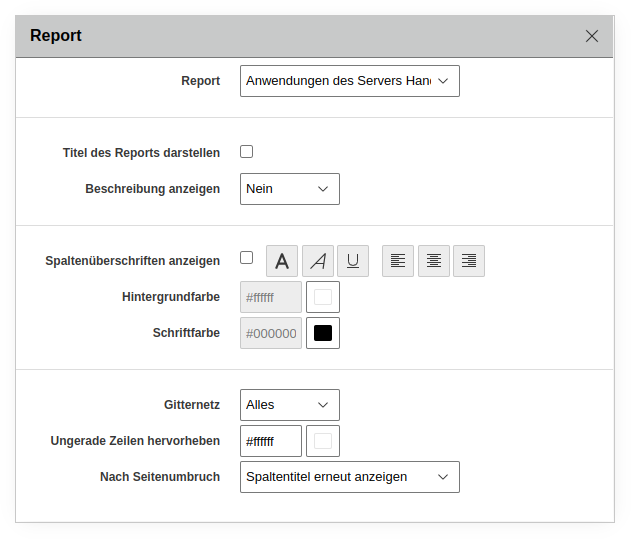Open color swatch for 'Ungerade Zeilen hervorheben'
631x539 pixels.
pos(323,441)
